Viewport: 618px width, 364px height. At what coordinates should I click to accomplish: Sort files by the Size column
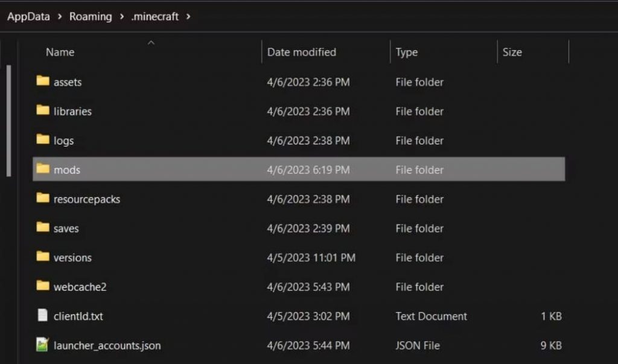tap(512, 52)
